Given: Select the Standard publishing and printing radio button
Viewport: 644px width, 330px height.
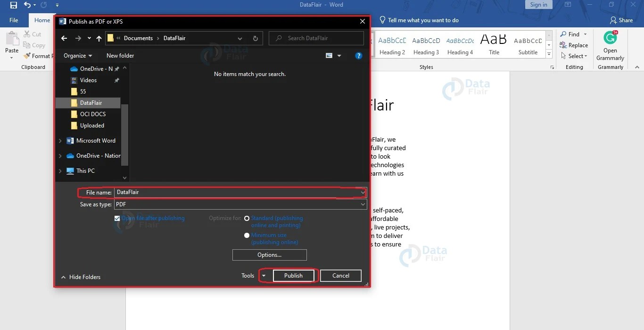Looking at the screenshot, I should [247, 218].
